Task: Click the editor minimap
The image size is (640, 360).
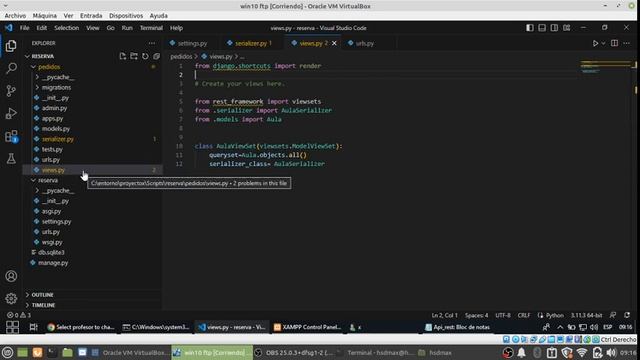Action: point(606,67)
